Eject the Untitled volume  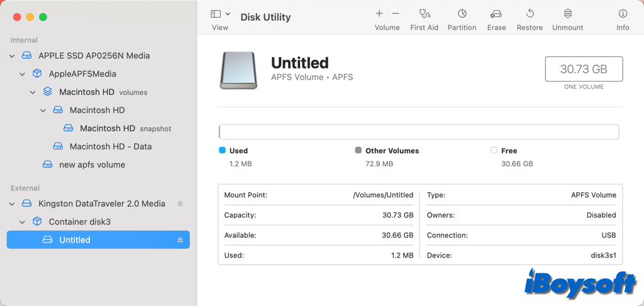pyautogui.click(x=180, y=239)
